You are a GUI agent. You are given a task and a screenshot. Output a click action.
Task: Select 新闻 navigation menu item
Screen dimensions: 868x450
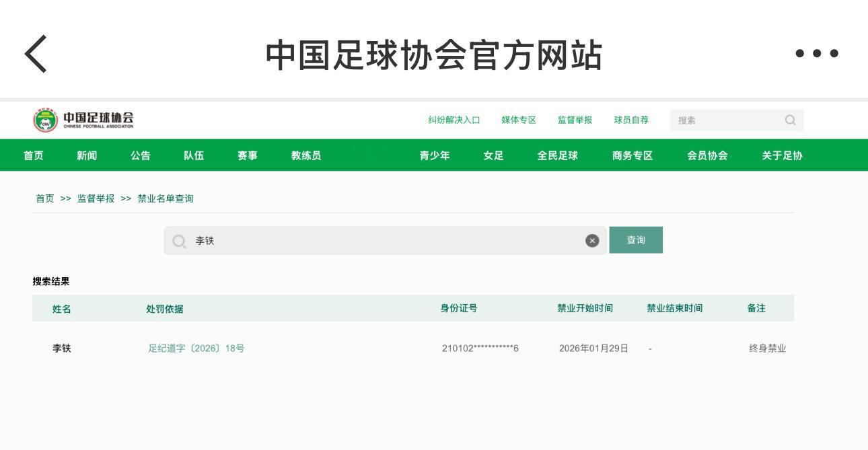tap(87, 156)
